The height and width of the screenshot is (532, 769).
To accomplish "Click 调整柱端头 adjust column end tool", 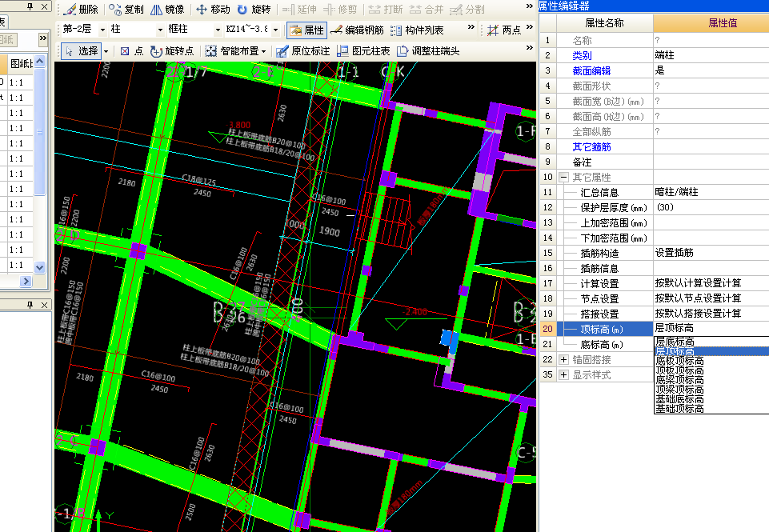I will (x=428, y=51).
